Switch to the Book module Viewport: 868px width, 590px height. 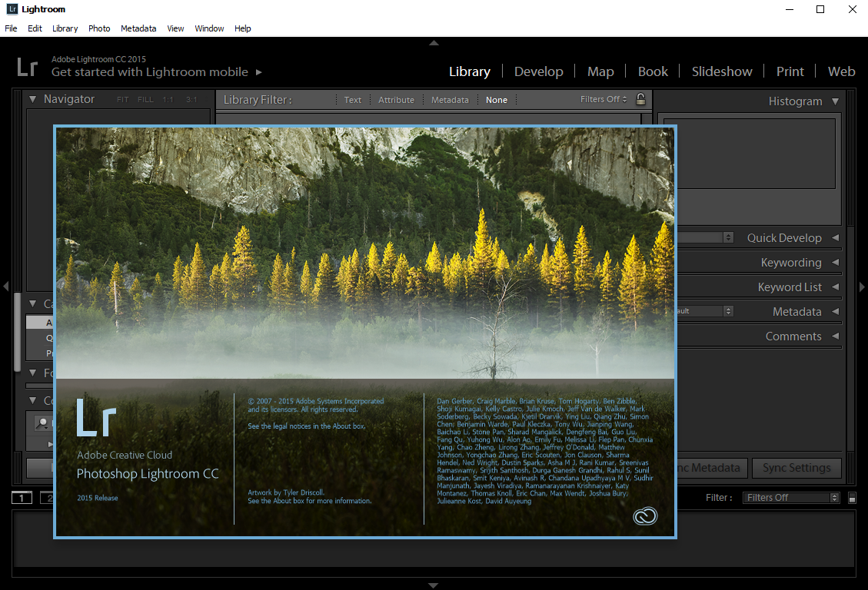pos(653,71)
